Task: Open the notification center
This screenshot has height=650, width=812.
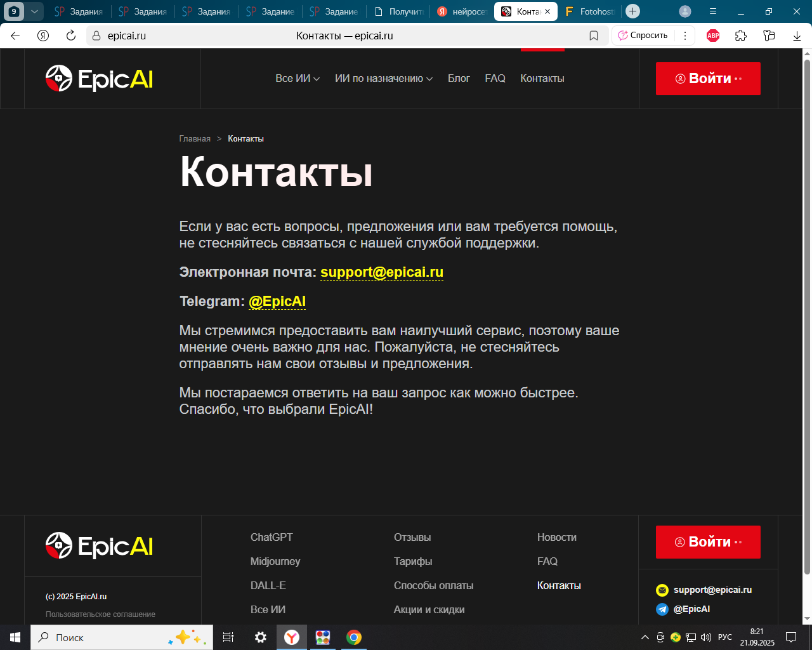Action: click(791, 637)
